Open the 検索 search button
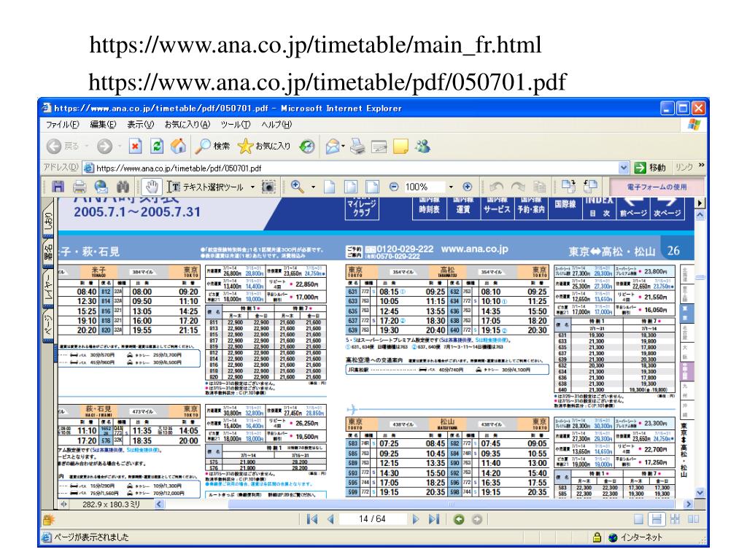 (212, 146)
